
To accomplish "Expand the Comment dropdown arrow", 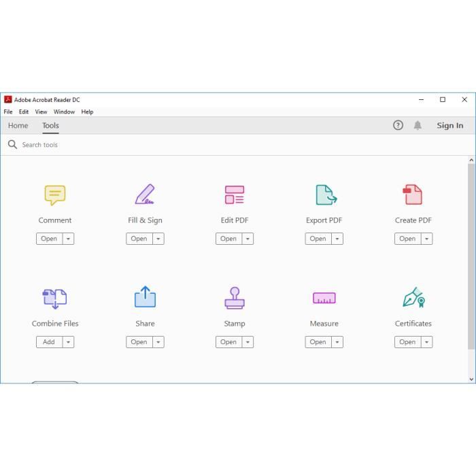I will click(68, 239).
